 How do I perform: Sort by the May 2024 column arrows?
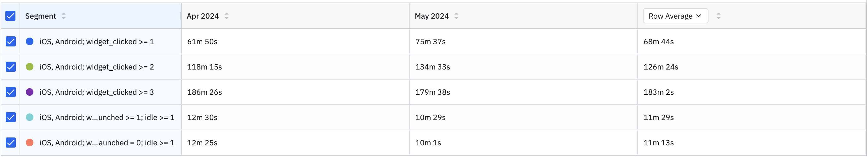456,16
